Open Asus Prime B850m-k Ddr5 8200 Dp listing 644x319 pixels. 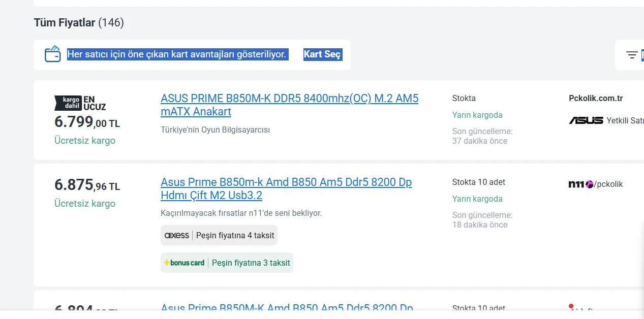(x=286, y=189)
